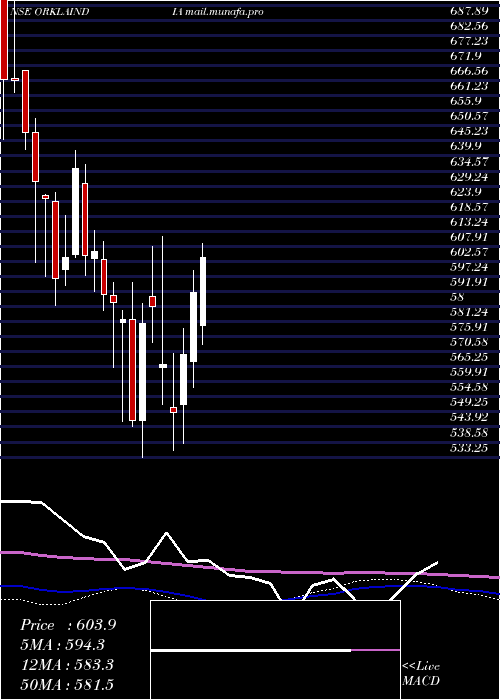The width and height of the screenshot is (500, 700).
Task: Click the 645.23 price axis label
Action: coord(469,131)
